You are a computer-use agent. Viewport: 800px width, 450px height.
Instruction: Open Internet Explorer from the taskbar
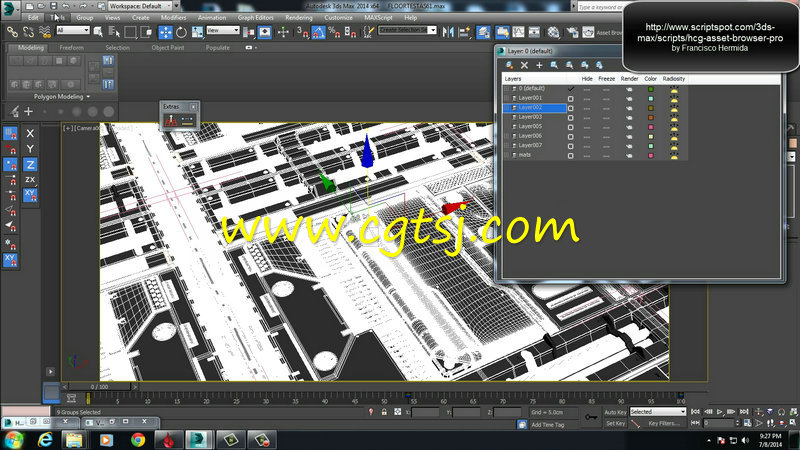coord(45,440)
